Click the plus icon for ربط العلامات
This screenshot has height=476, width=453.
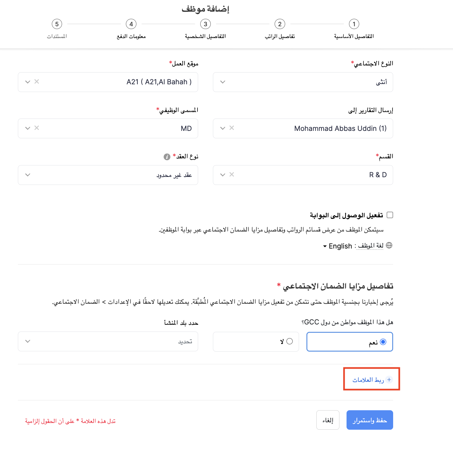click(x=389, y=380)
